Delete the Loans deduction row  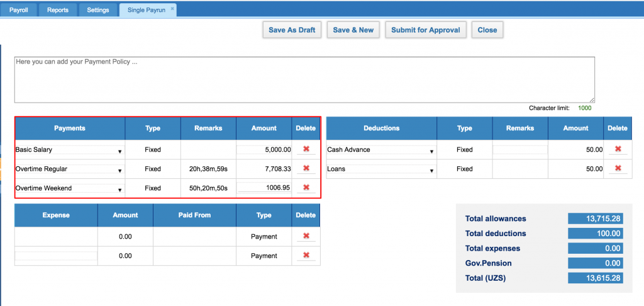(x=618, y=168)
